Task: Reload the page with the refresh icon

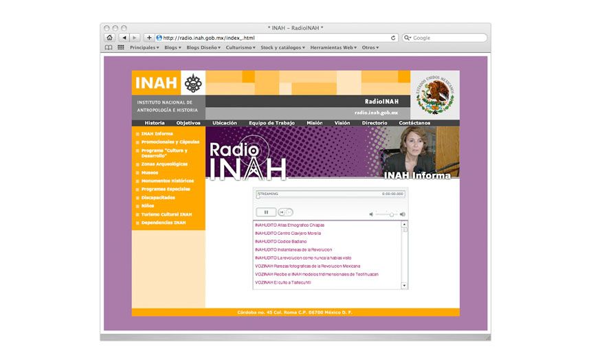Action: pos(393,38)
